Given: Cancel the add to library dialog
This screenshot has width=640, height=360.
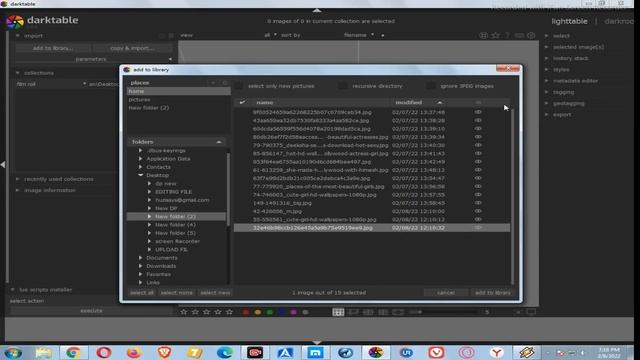Looking at the screenshot, I should (x=446, y=293).
